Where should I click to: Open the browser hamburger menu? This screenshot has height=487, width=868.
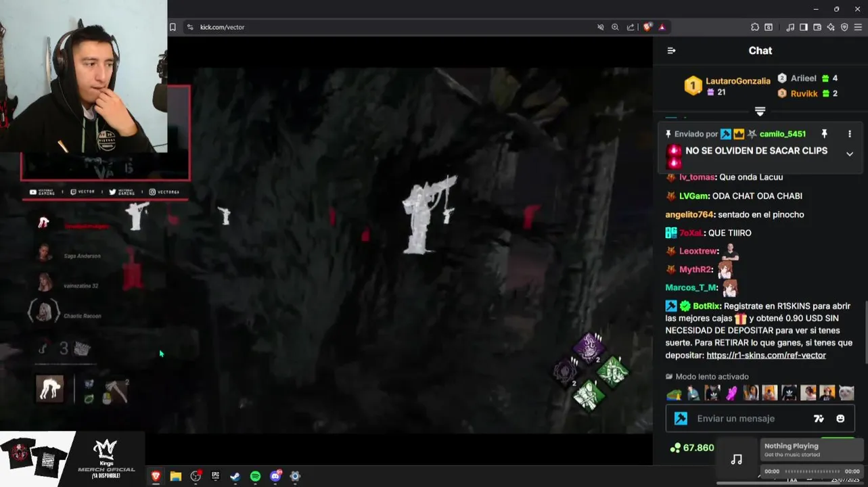pos(859,27)
